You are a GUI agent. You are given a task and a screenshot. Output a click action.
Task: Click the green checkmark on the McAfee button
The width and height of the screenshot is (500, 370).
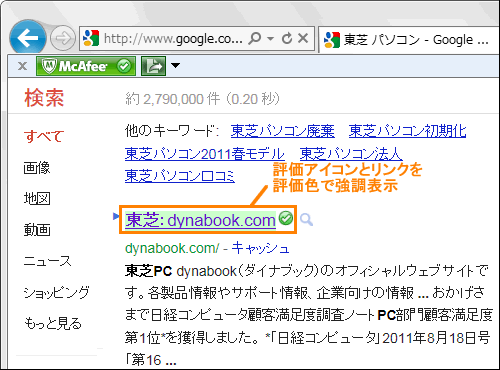click(x=124, y=66)
